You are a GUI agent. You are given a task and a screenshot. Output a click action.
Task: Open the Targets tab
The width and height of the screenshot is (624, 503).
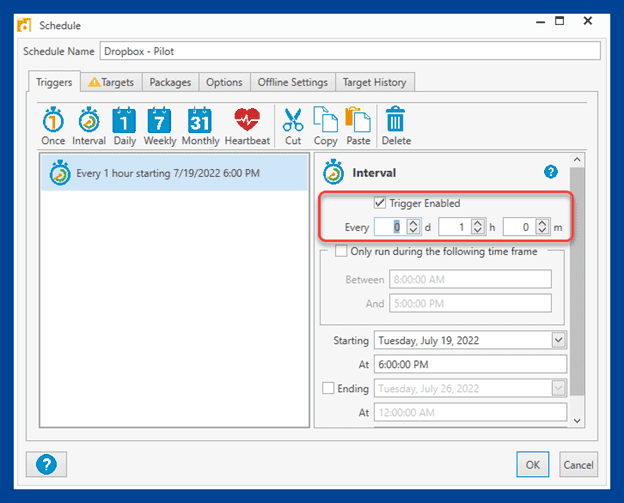point(111,82)
